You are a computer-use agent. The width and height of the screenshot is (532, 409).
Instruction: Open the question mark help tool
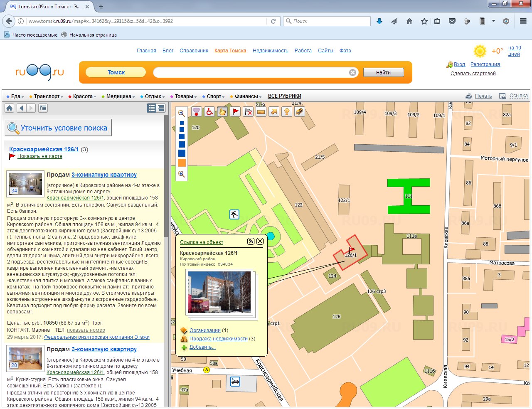click(x=286, y=112)
